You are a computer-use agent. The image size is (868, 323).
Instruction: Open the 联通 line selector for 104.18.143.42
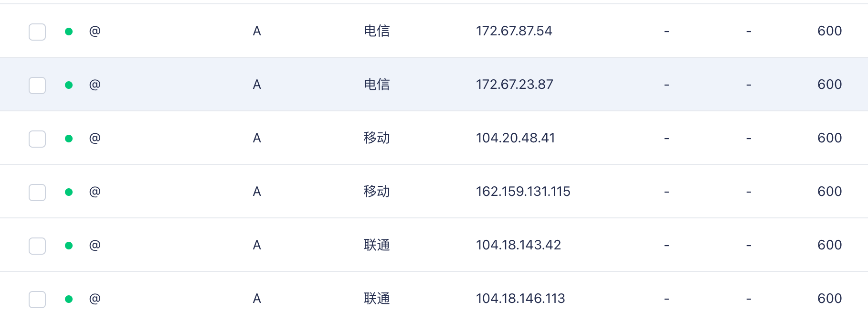377,245
